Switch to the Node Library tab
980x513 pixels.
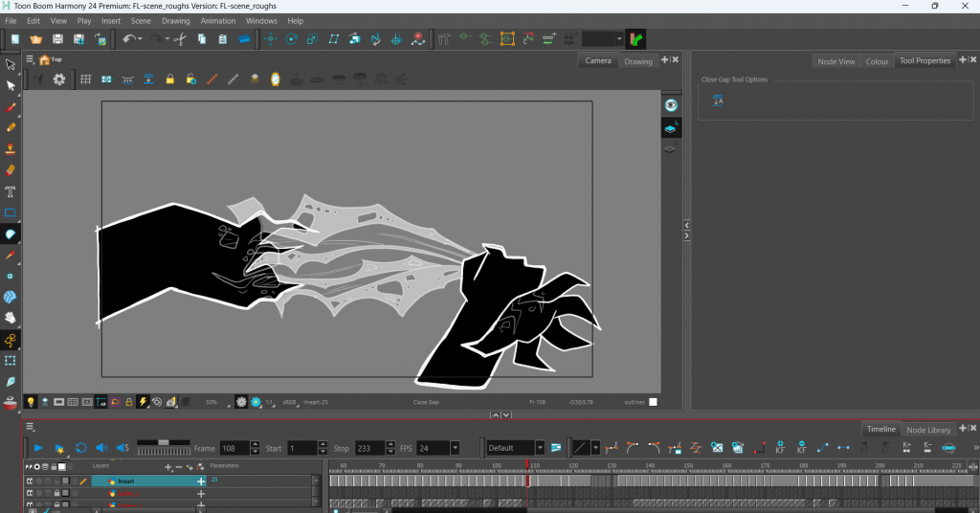927,430
